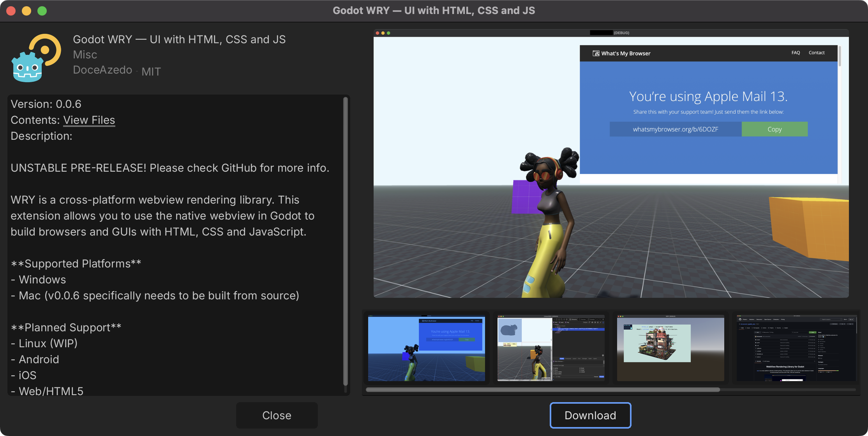The height and width of the screenshot is (436, 868).
Task: Minimize window with the yellow button
Action: click(26, 11)
